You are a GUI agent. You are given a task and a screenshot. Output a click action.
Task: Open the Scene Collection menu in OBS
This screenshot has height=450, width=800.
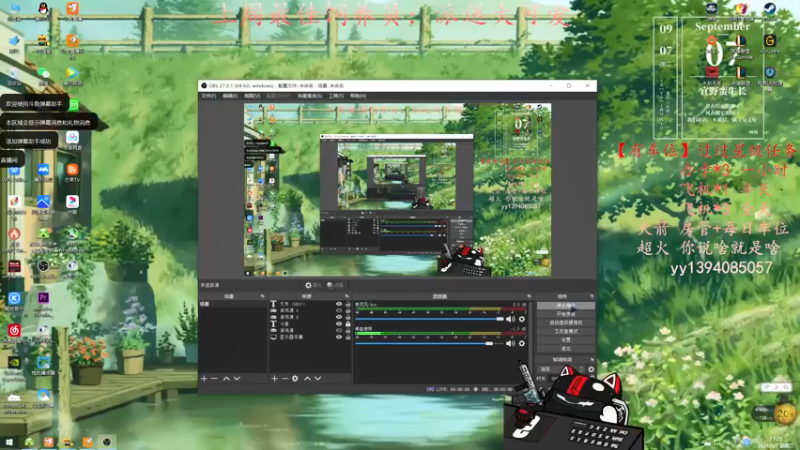[x=310, y=96]
